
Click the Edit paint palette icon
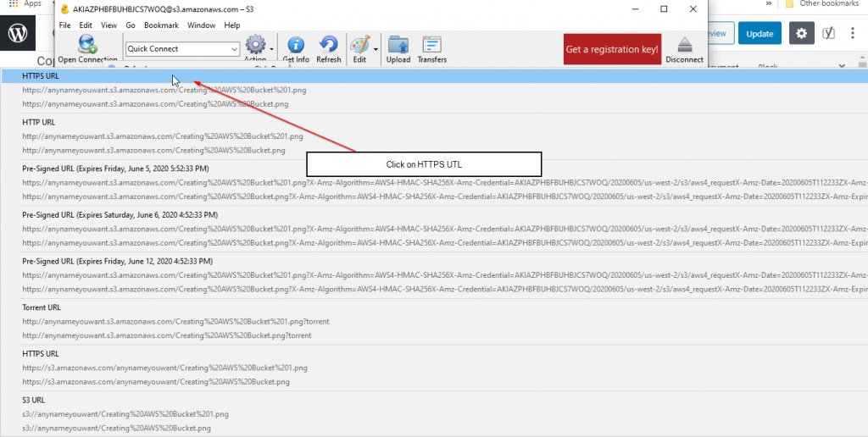[359, 45]
